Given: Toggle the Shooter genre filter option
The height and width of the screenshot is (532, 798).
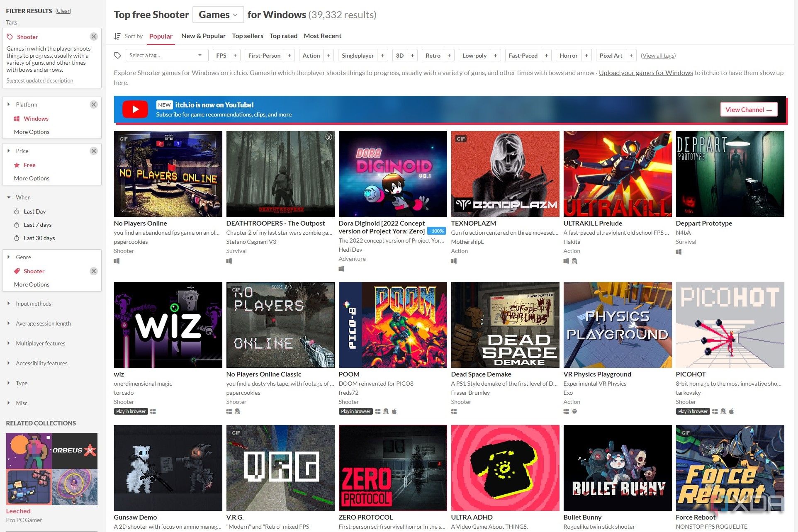Looking at the screenshot, I should click(x=34, y=271).
